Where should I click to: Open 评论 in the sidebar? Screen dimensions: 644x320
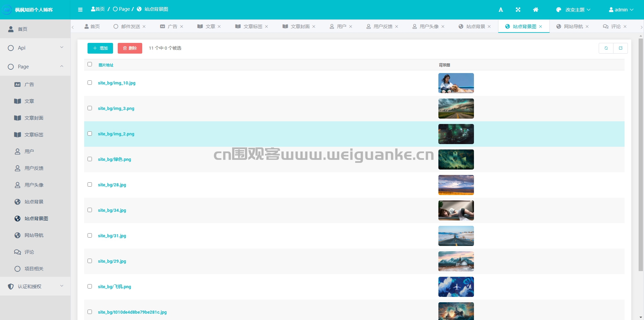pyautogui.click(x=35, y=252)
